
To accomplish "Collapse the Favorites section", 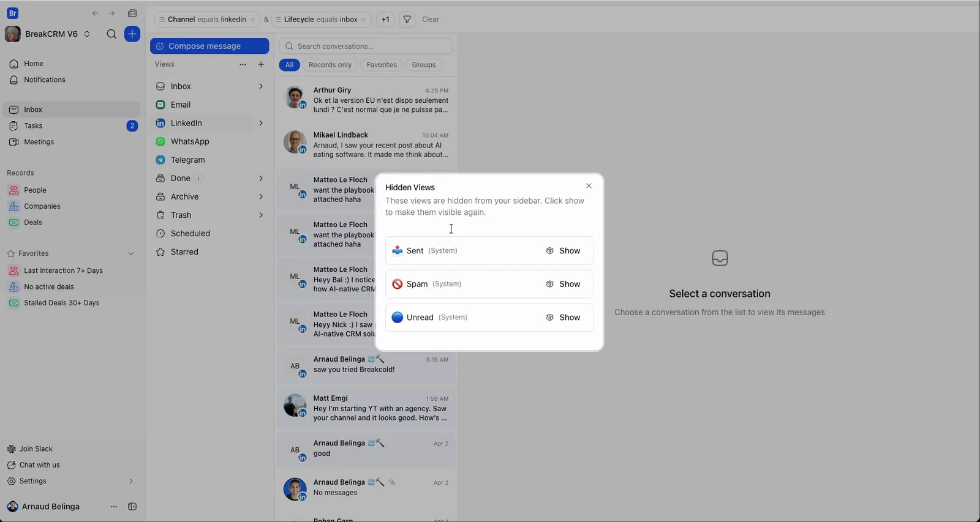I will pos(131,253).
